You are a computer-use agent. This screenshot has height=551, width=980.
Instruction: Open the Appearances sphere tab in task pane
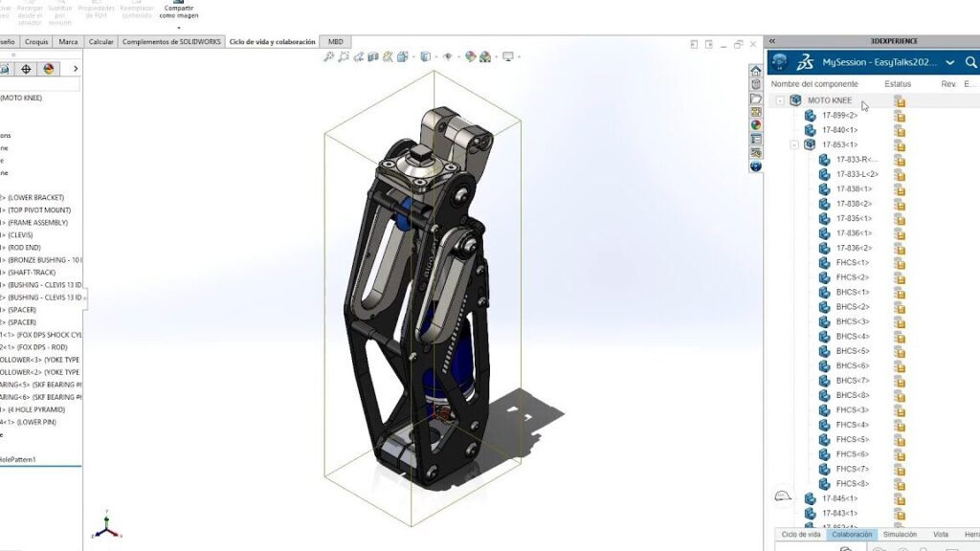[756, 125]
